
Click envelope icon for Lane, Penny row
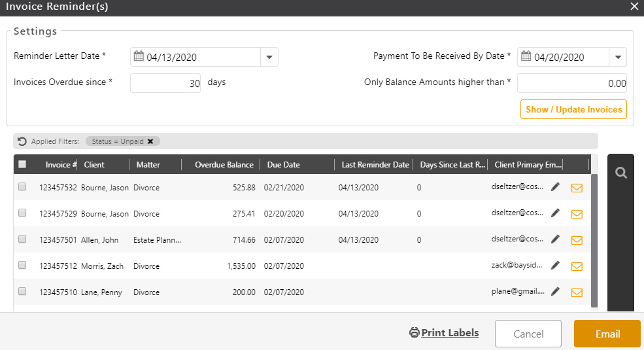pos(577,292)
